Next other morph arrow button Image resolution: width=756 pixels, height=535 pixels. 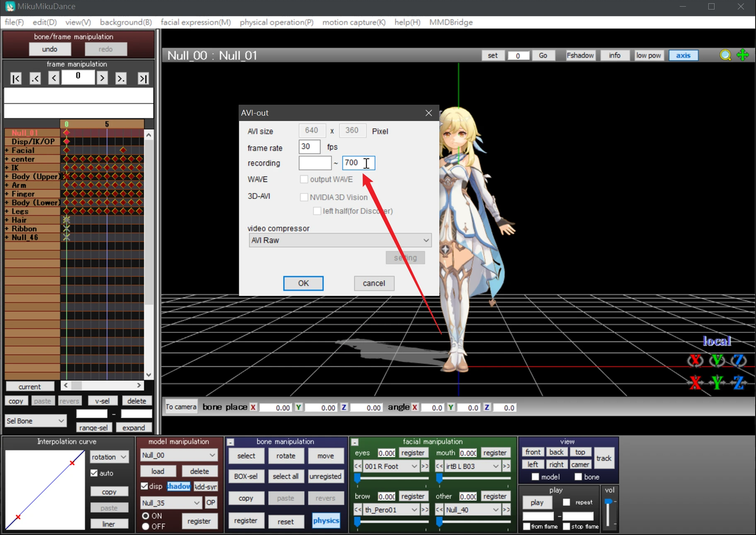(x=505, y=510)
